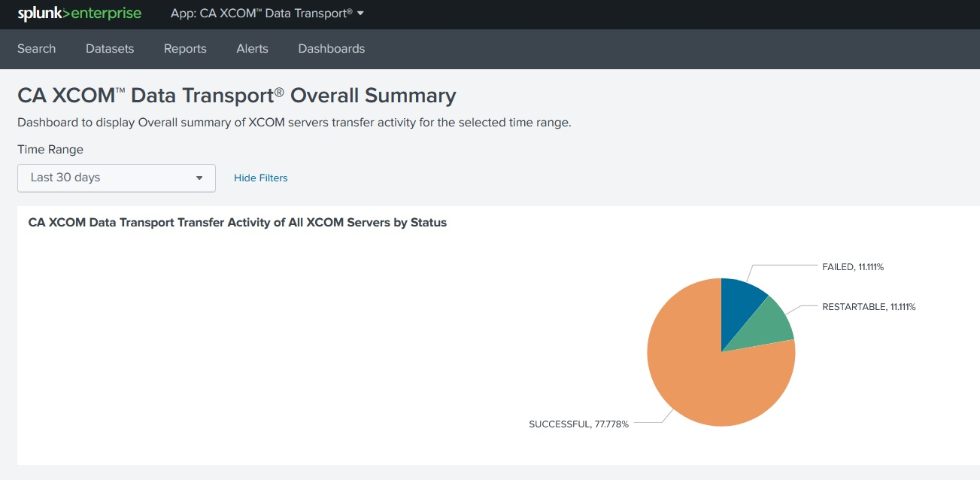Click the Transfer Activity by Status panel title
This screenshot has width=980, height=480.
pyautogui.click(x=237, y=223)
